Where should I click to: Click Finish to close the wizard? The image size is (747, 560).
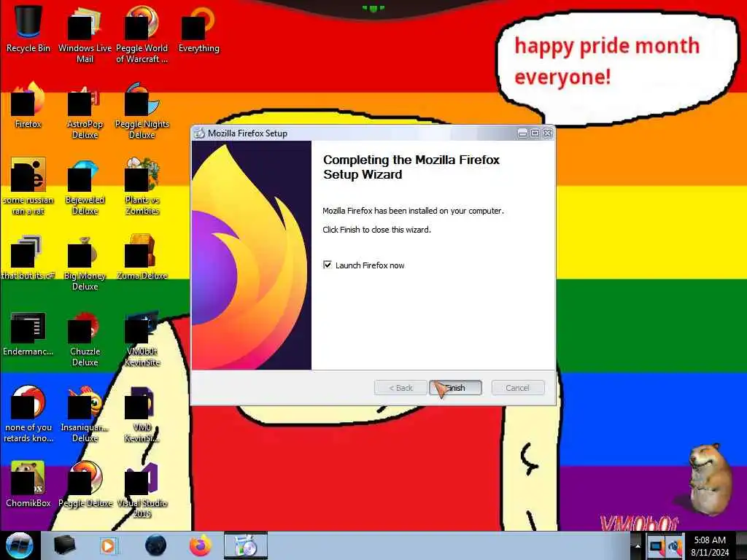point(455,388)
